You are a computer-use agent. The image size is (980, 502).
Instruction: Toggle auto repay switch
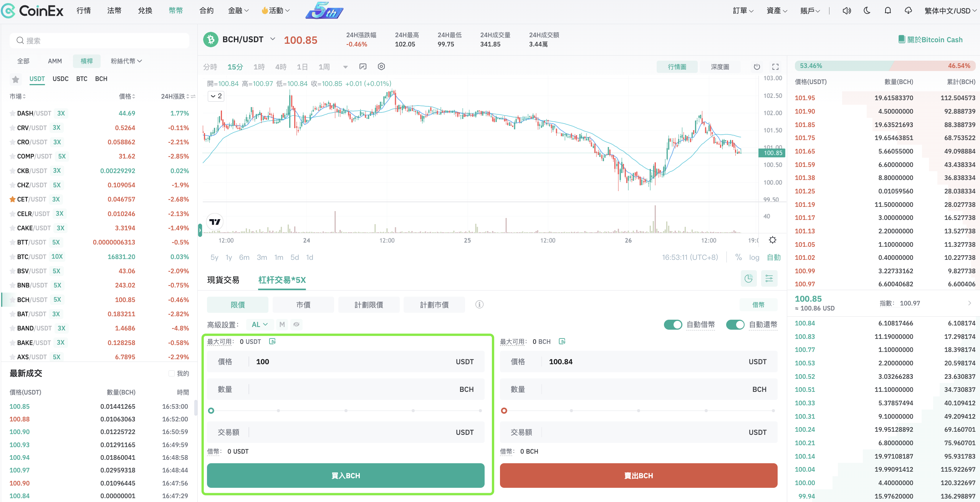point(735,325)
